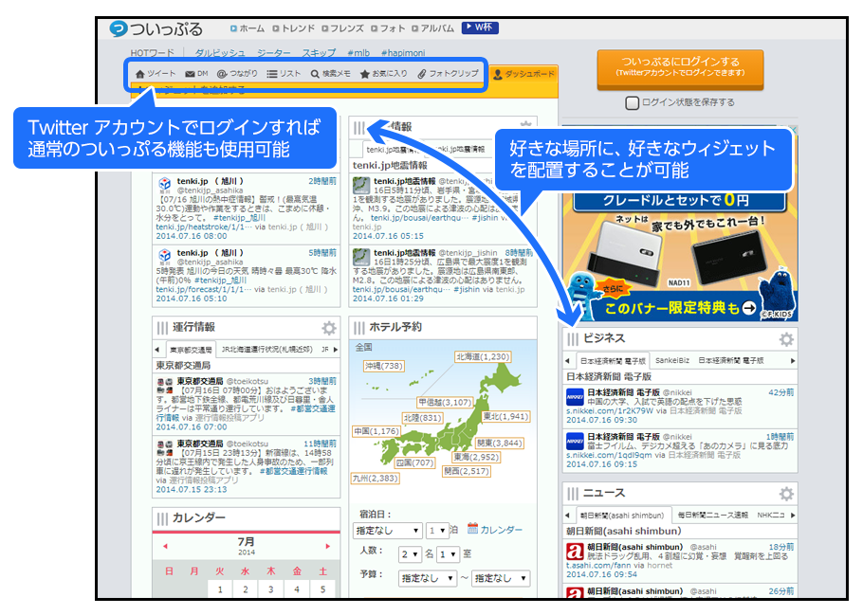Open the ツイート home toolbar item
The height and width of the screenshot is (616, 863).
click(x=156, y=74)
